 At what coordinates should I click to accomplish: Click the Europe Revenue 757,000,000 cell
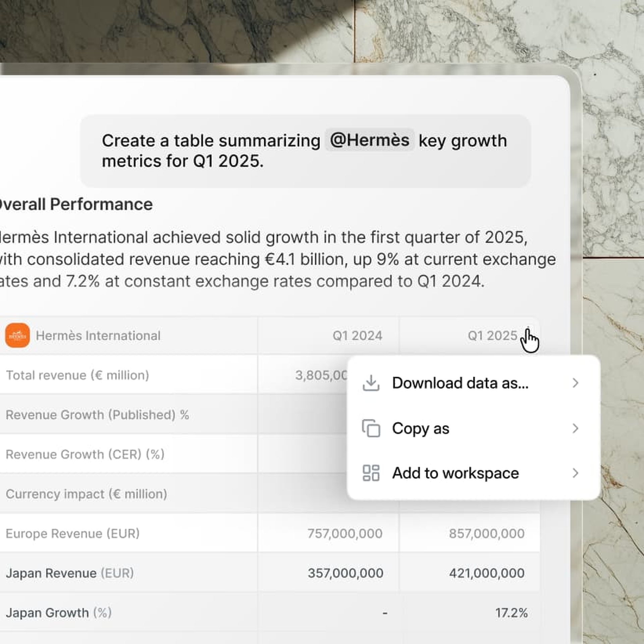[345, 534]
